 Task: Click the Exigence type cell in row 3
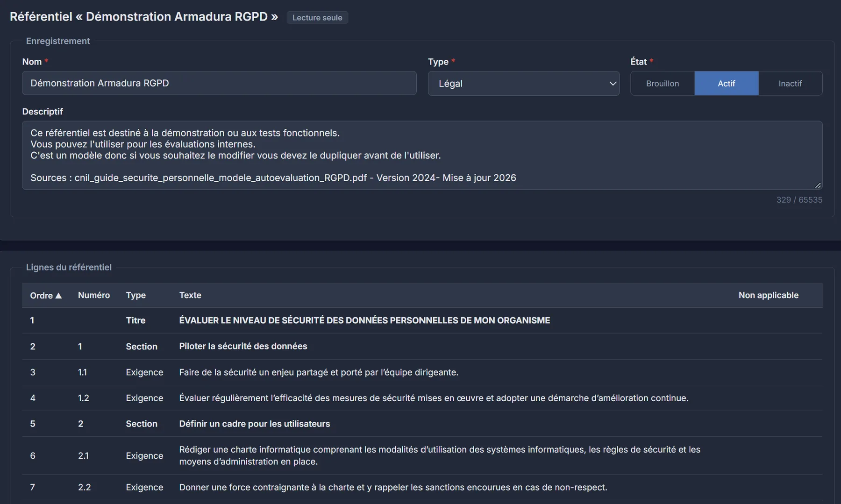pos(144,372)
